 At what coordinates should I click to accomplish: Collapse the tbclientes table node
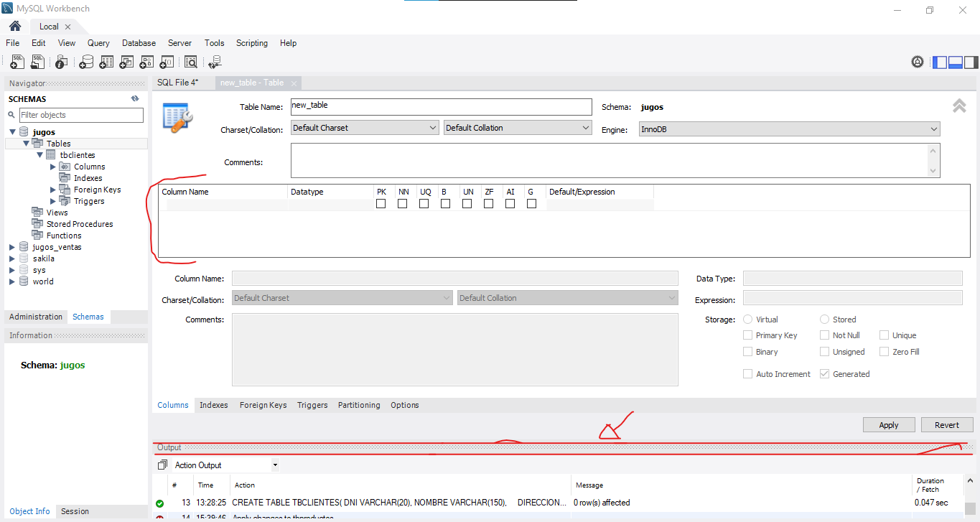[x=39, y=155]
